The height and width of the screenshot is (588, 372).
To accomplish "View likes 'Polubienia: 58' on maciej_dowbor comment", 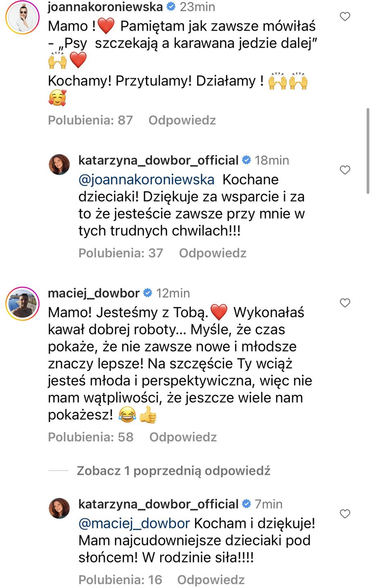I will point(91,437).
